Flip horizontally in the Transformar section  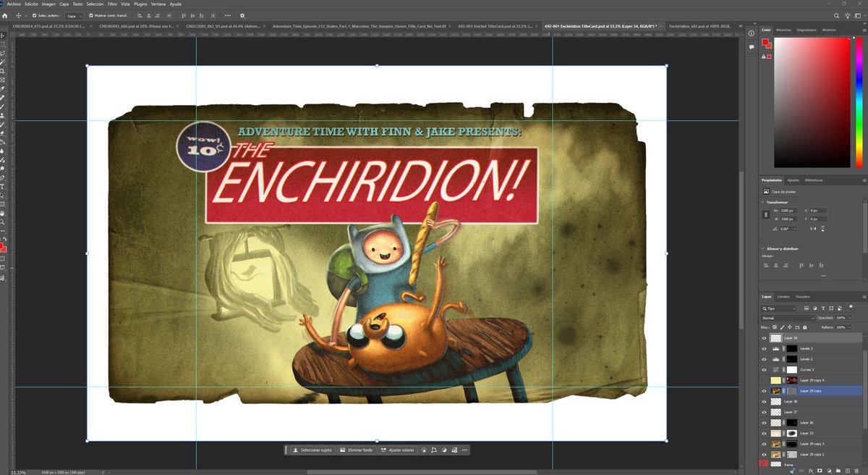pyautogui.click(x=812, y=228)
